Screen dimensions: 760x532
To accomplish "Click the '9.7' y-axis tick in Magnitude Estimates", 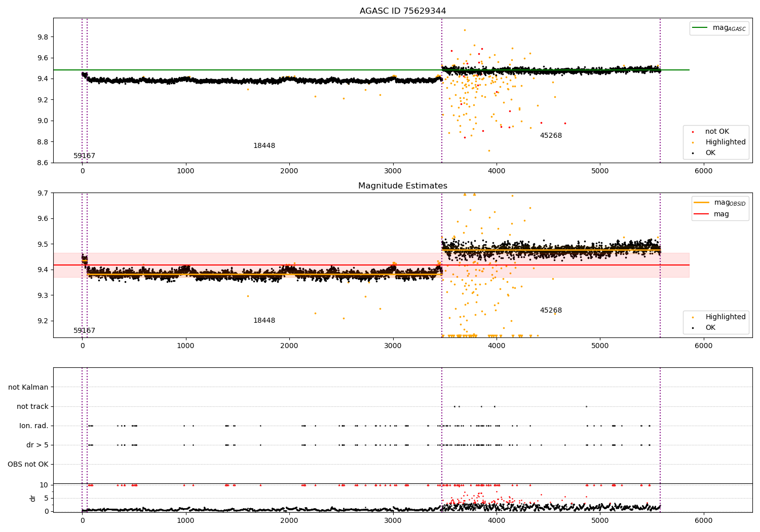I will pyautogui.click(x=43, y=193).
